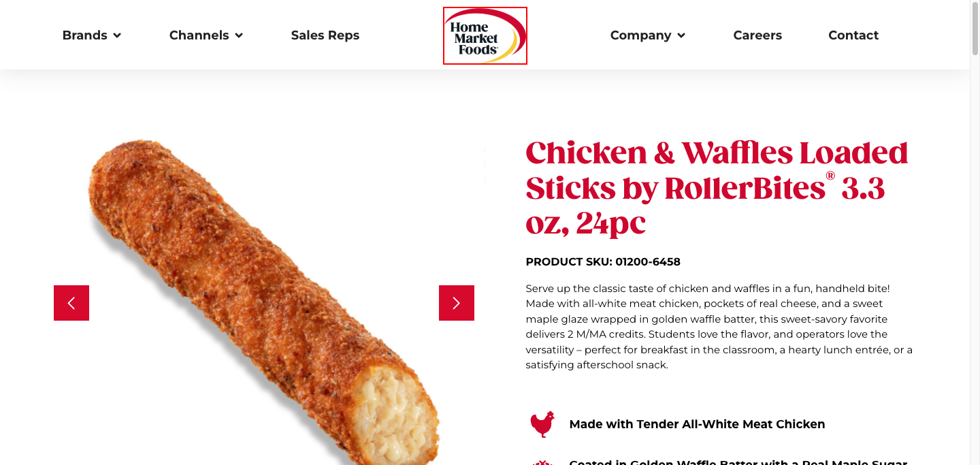
Task: Select the Channels menu label
Action: pos(199,35)
